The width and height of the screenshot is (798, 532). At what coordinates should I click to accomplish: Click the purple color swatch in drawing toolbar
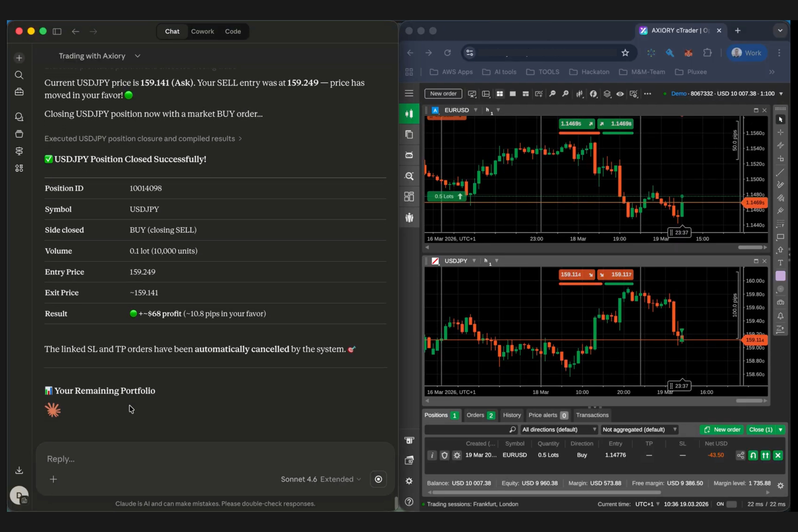pyautogui.click(x=780, y=276)
